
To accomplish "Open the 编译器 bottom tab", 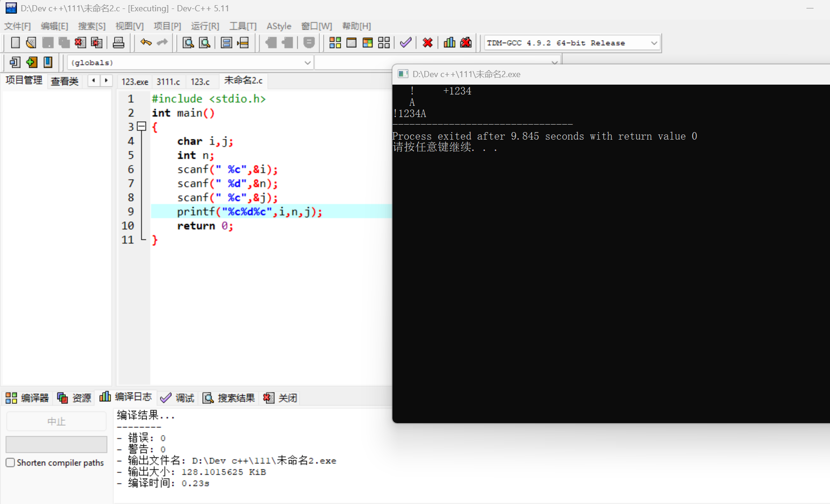I will point(27,398).
